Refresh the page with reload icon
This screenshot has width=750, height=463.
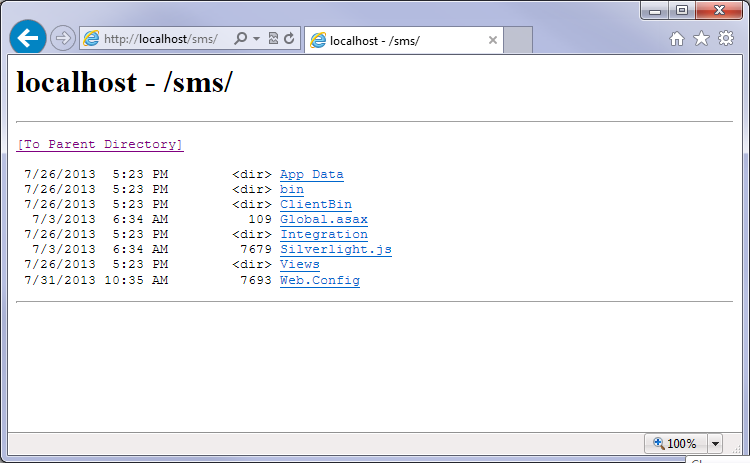coord(289,39)
